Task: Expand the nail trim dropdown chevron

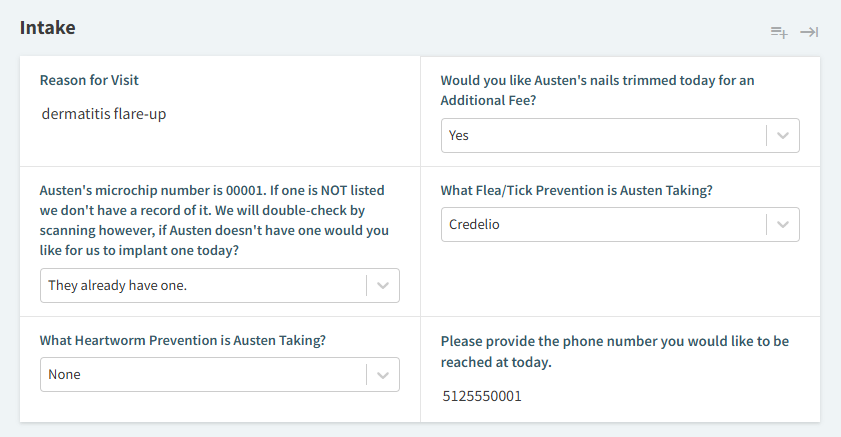Action: click(x=783, y=136)
